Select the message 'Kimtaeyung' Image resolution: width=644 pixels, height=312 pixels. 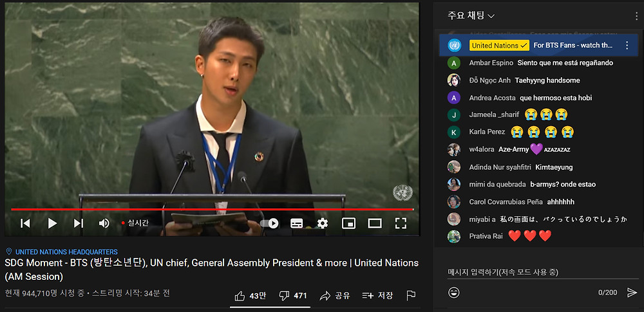tap(554, 167)
